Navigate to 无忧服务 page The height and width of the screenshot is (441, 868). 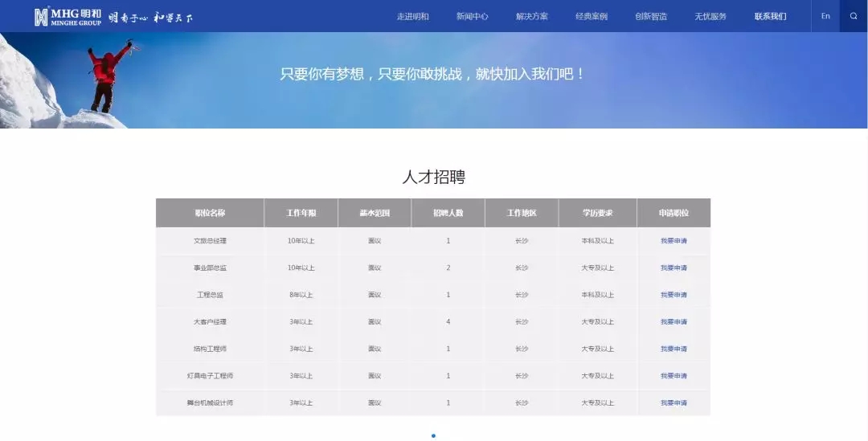pos(710,16)
